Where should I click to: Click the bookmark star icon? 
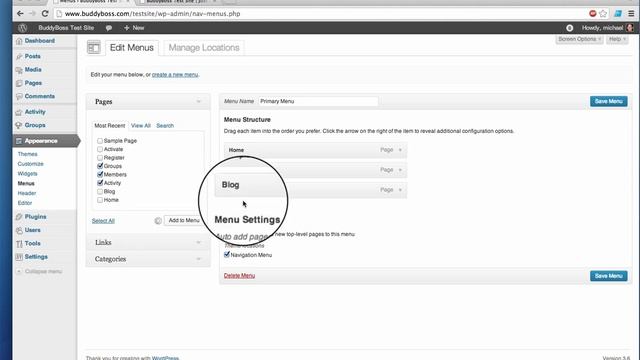603,14
